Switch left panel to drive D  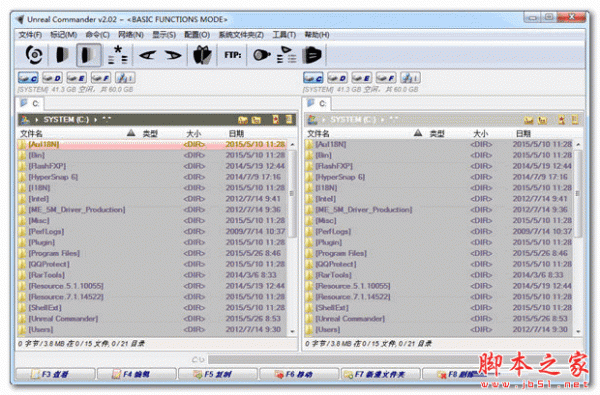click(x=52, y=78)
